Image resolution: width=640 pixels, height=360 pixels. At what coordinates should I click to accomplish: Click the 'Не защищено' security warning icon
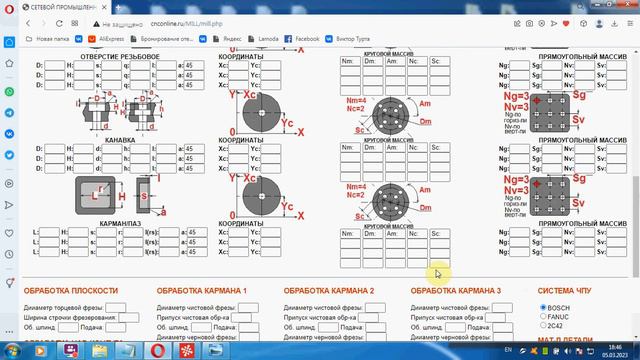96,24
